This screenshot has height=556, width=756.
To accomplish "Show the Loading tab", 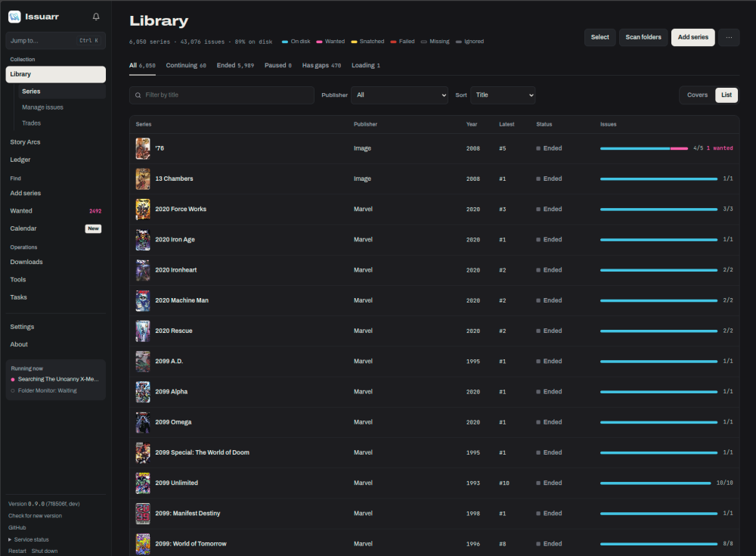I will point(366,66).
